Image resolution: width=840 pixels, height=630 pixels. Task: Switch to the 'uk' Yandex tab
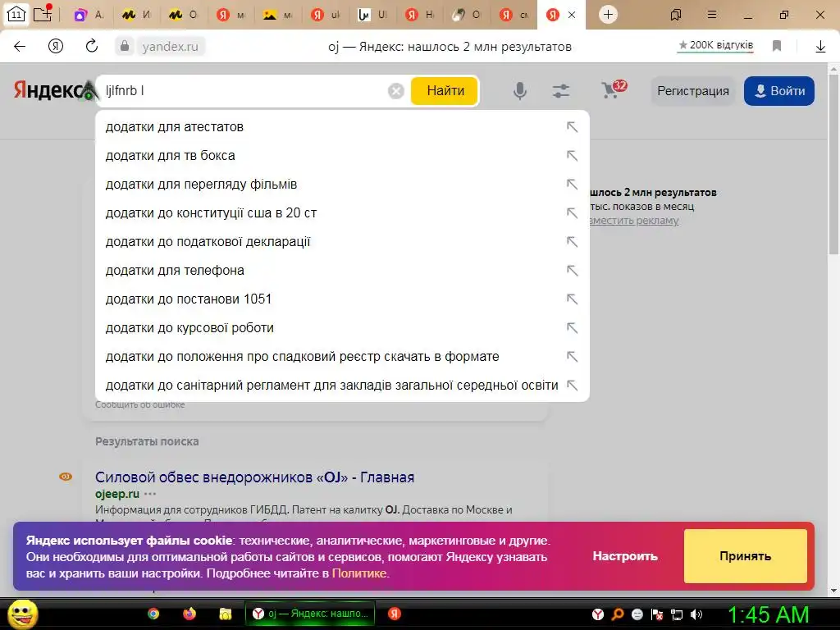point(325,15)
